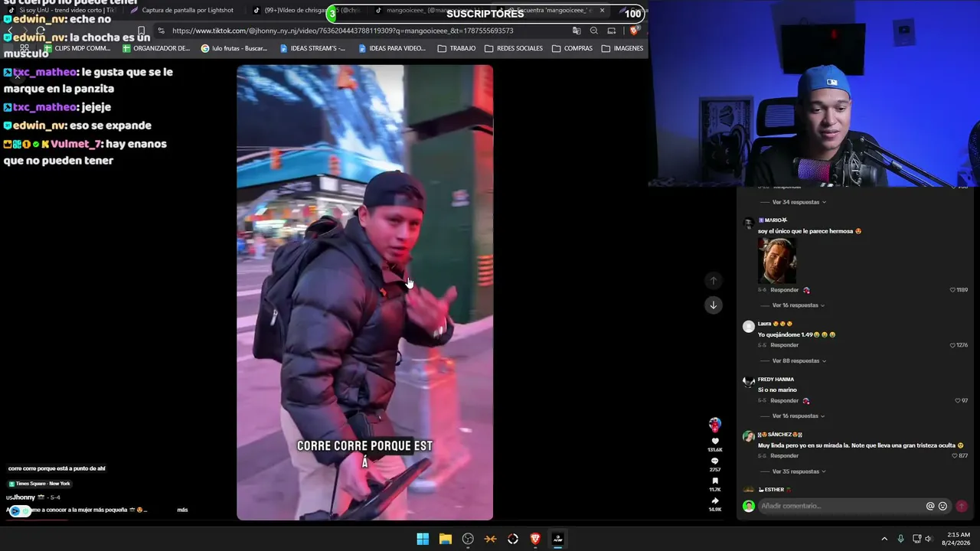Reply to Laura's comment via Responder
The height and width of the screenshot is (551, 980).
[785, 345]
